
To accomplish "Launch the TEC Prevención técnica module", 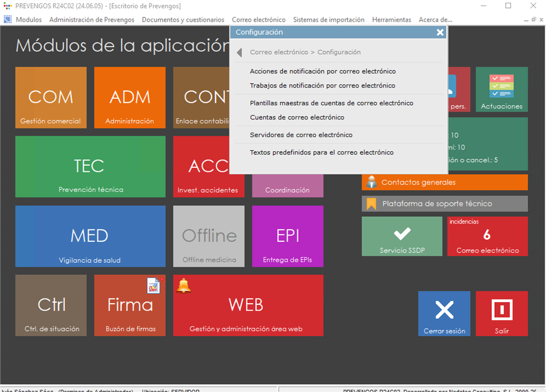I will 90,167.
